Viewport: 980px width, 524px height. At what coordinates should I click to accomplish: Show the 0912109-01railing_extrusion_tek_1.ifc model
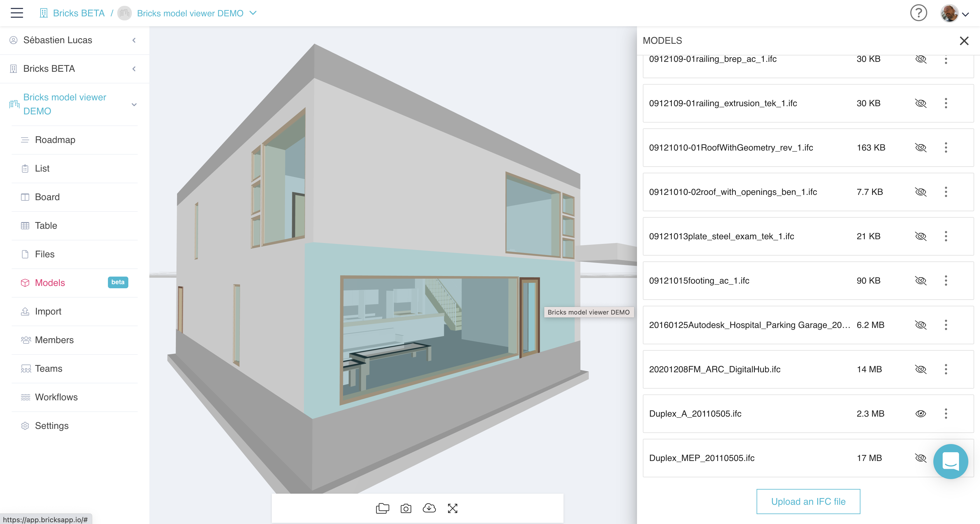point(921,103)
